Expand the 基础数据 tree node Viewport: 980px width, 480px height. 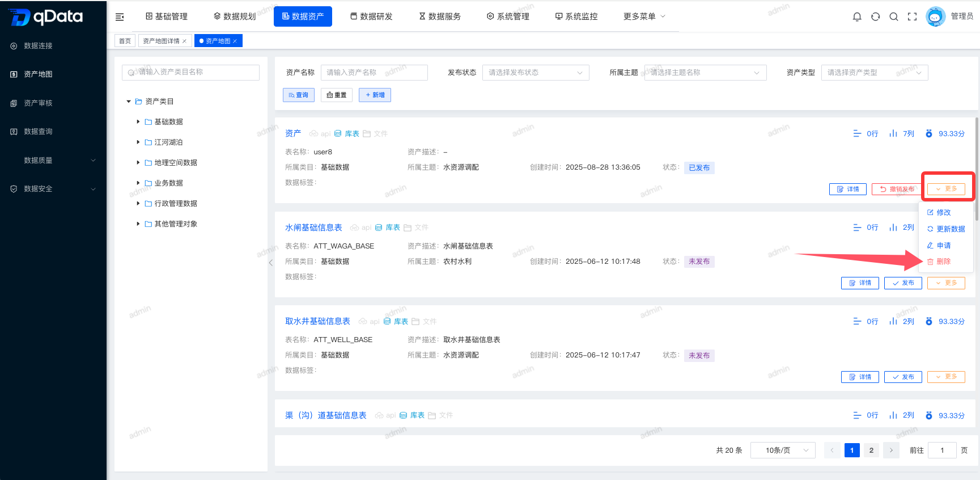138,122
